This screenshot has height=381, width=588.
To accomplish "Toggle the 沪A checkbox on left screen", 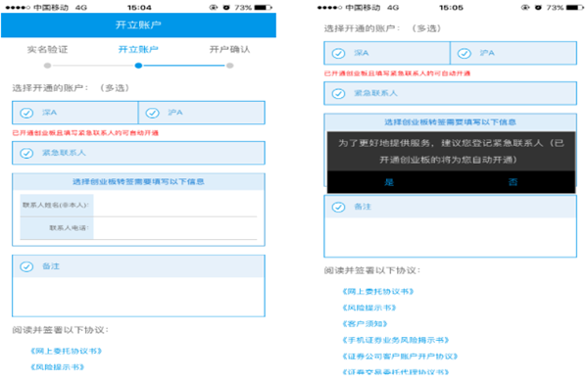I will coord(152,113).
